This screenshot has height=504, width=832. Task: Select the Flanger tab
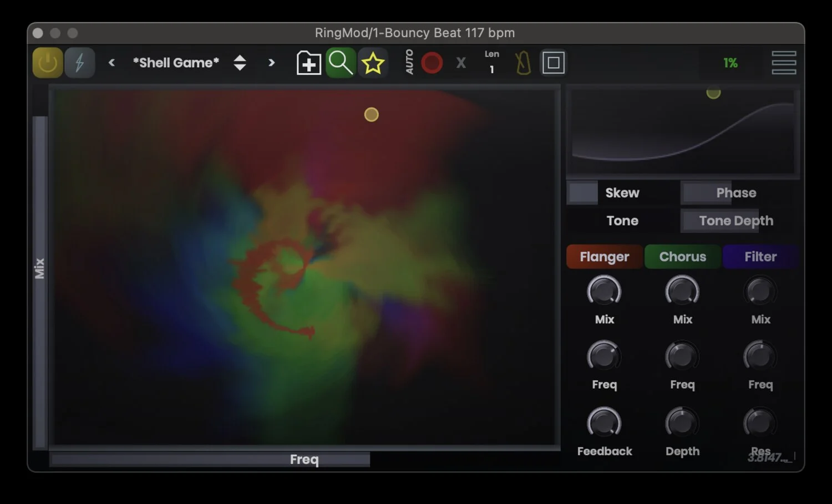click(604, 257)
